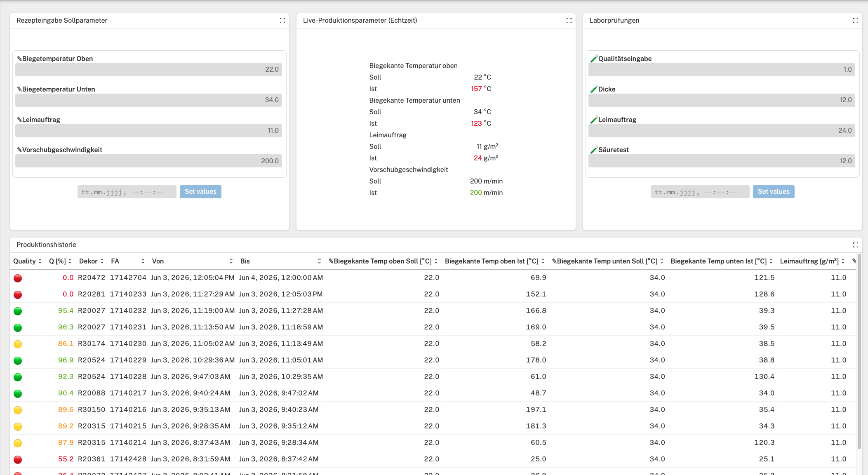
Task: Edit Qualitätseingabe value 1.0
Action: 722,70
